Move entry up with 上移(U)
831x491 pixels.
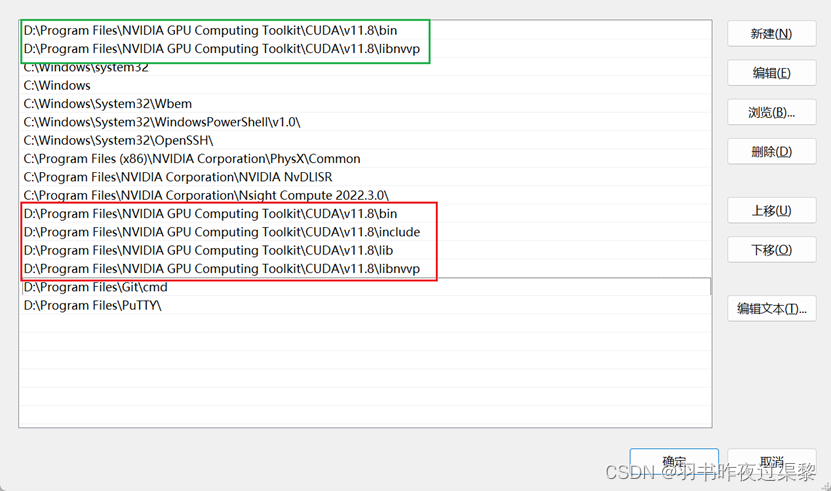(772, 211)
